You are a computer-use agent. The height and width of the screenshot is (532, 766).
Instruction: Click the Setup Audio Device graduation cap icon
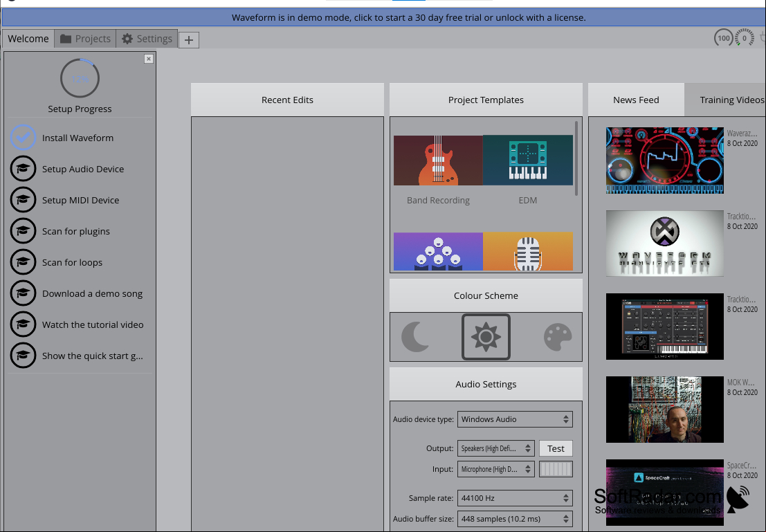pyautogui.click(x=23, y=169)
